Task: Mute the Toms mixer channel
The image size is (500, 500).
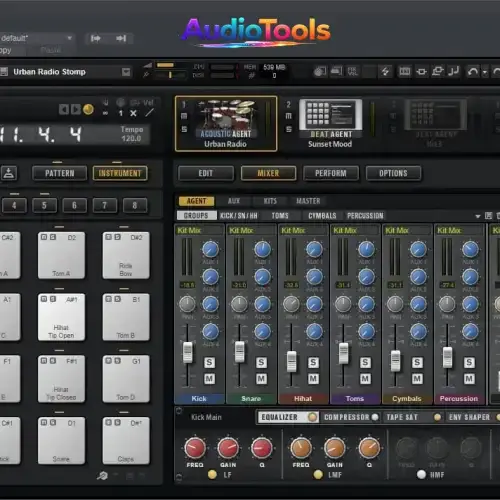Action: pos(365,379)
